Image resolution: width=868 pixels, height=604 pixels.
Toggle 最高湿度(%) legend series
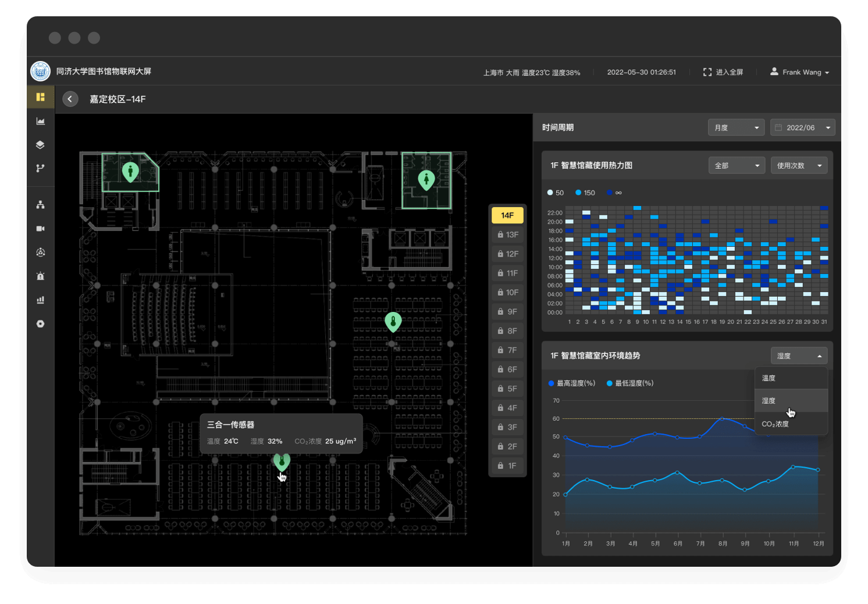[572, 383]
